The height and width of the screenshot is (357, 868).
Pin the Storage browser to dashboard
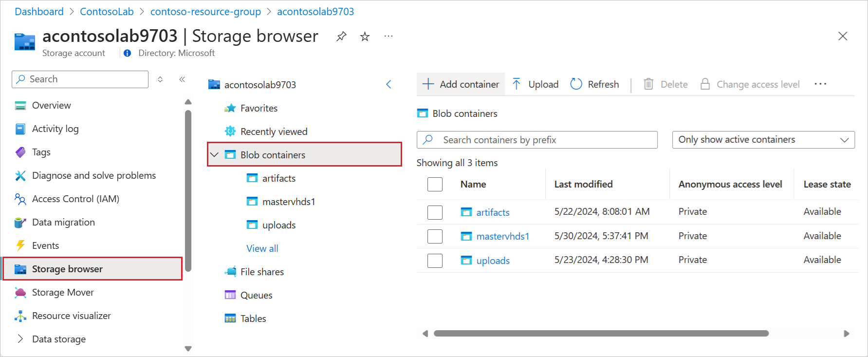pos(341,36)
